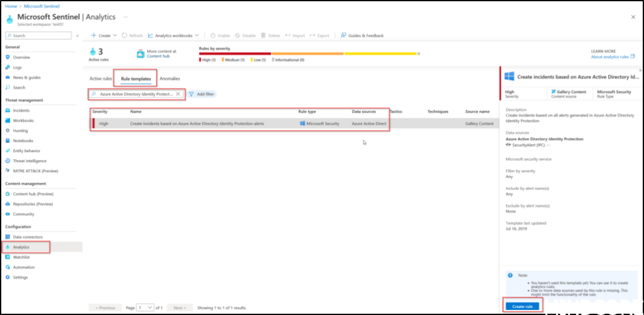Image resolution: width=644 pixels, height=315 pixels.
Task: Open the Hunting page icon
Action: [8, 131]
